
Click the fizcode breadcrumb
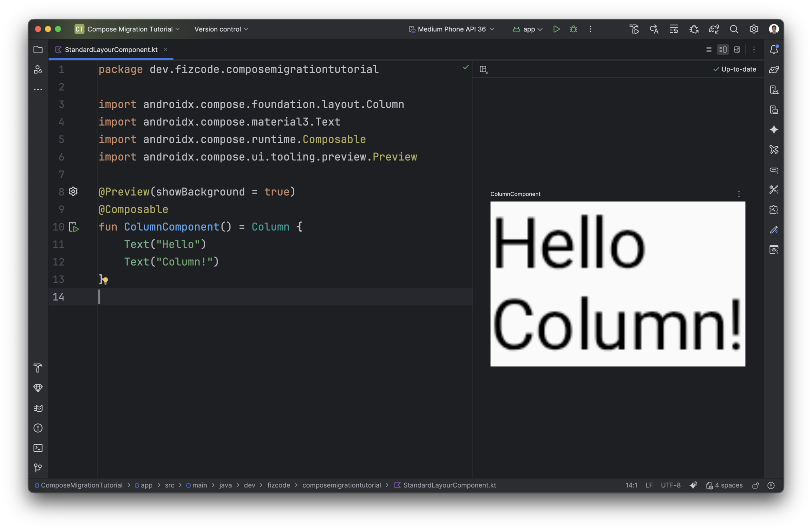pyautogui.click(x=278, y=485)
